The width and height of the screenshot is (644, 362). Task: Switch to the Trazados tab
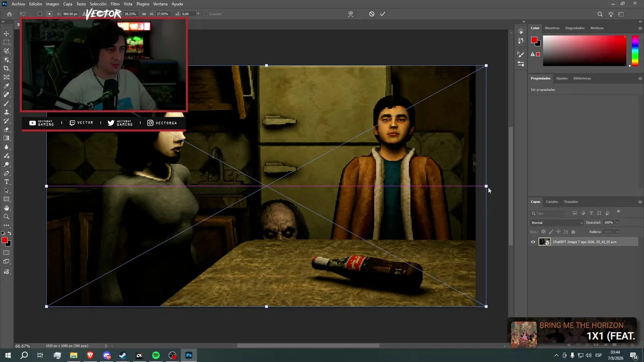(571, 202)
